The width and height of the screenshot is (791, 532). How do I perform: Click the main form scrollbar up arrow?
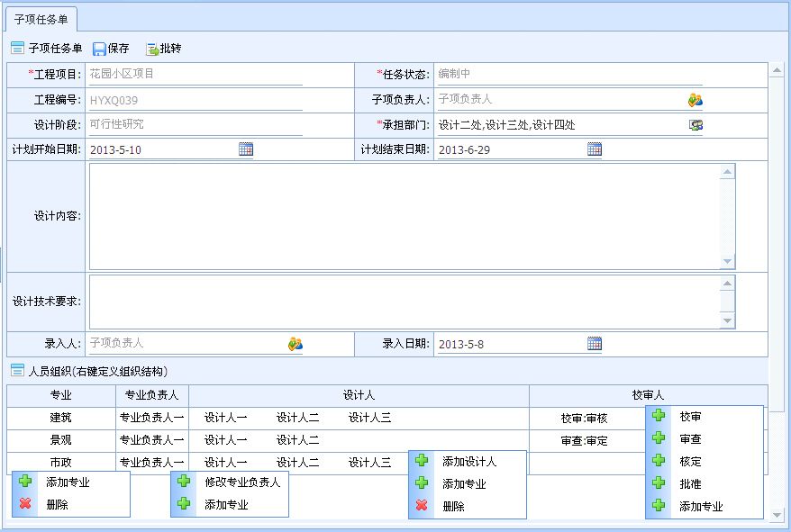point(777,68)
